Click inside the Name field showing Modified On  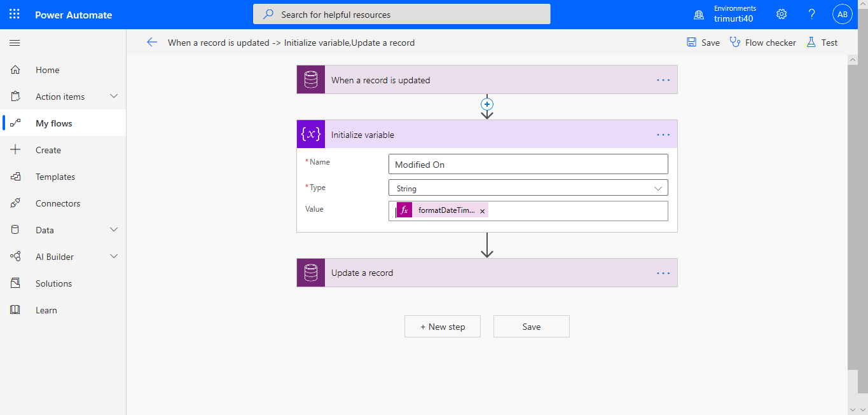(x=528, y=163)
